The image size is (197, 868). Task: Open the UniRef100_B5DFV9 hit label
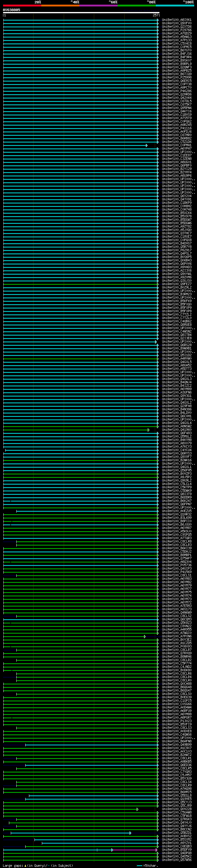click(x=176, y=850)
